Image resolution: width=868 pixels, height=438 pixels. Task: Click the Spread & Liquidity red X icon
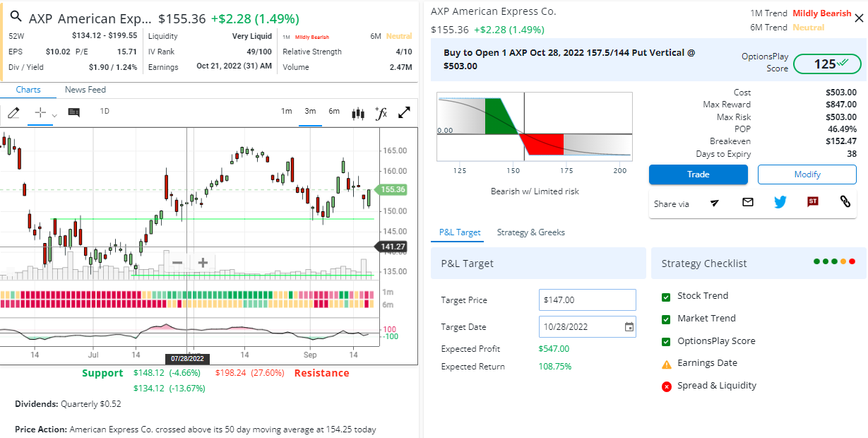click(667, 386)
